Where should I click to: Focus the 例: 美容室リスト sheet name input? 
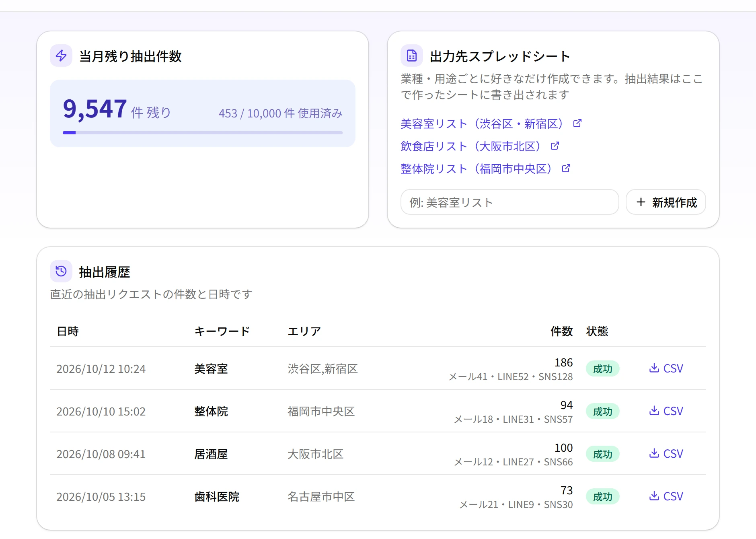coord(509,202)
